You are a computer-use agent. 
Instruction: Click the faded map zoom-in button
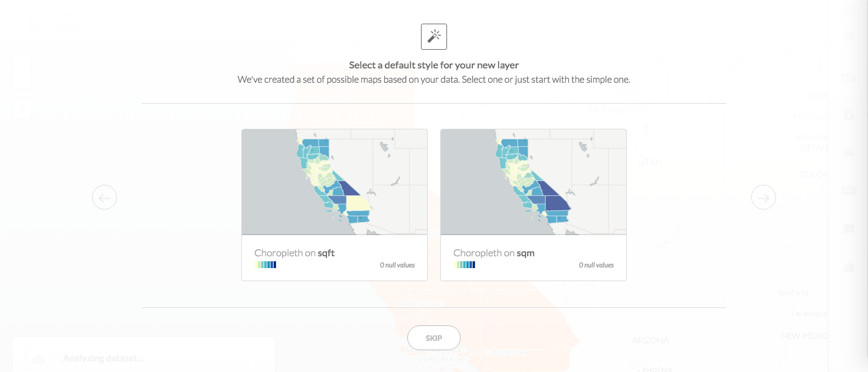point(22,62)
